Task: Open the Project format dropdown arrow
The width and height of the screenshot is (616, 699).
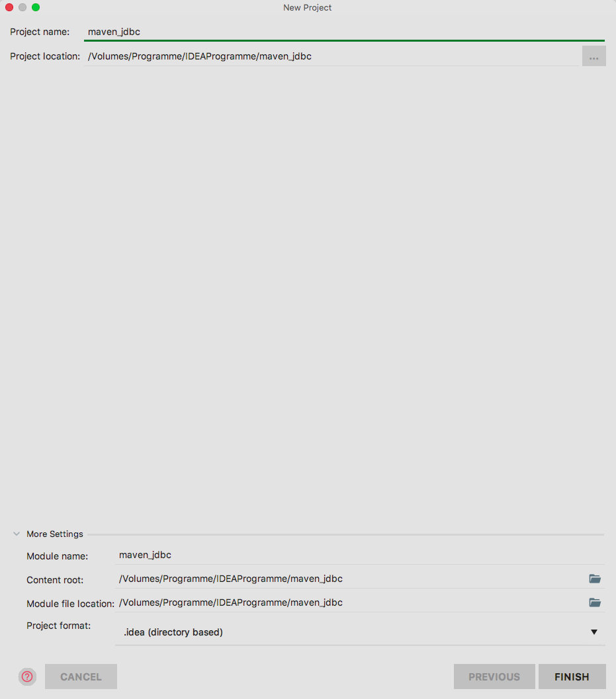Action: tap(594, 632)
